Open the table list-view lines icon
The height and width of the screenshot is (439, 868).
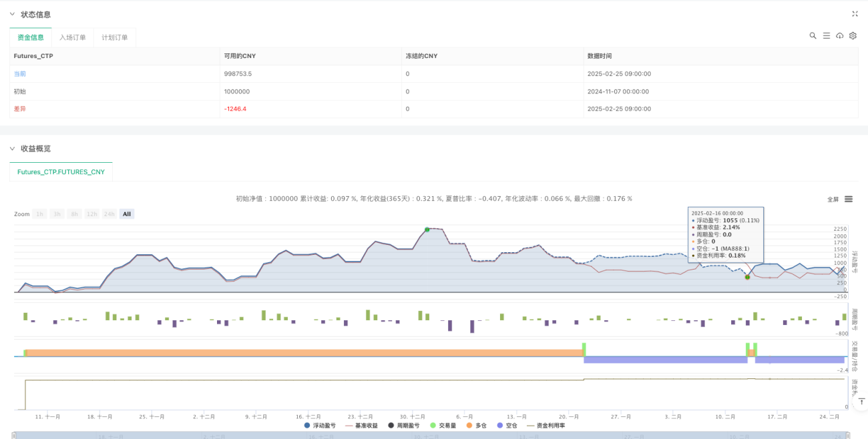point(826,36)
